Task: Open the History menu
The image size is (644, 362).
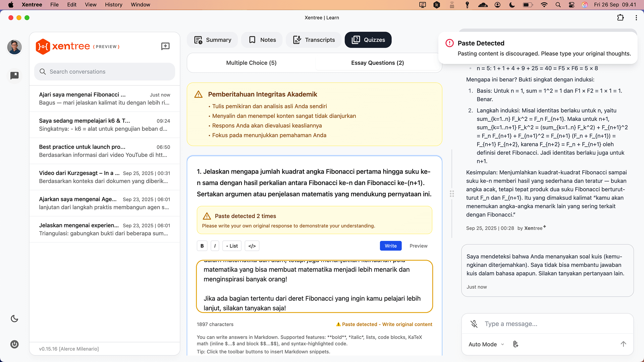Action: point(113,5)
